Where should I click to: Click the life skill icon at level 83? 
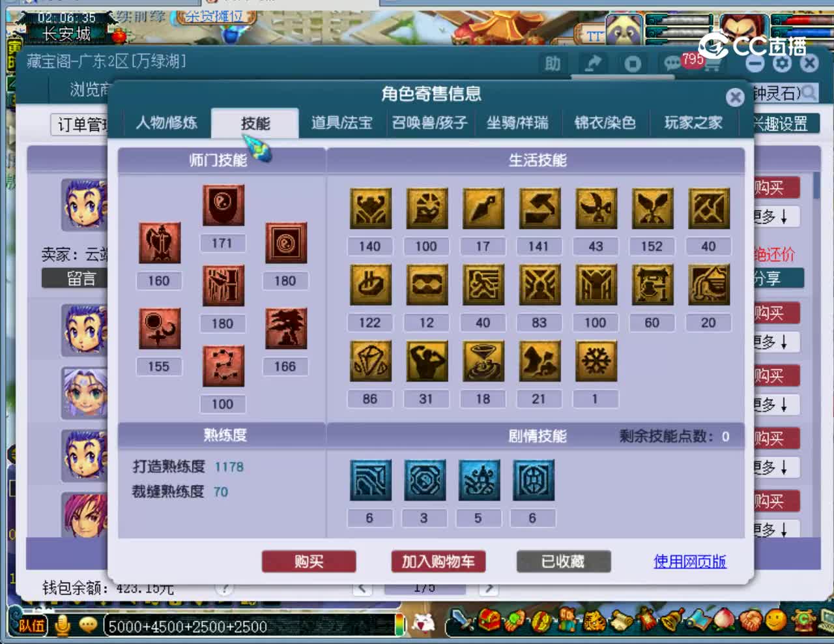pos(539,285)
